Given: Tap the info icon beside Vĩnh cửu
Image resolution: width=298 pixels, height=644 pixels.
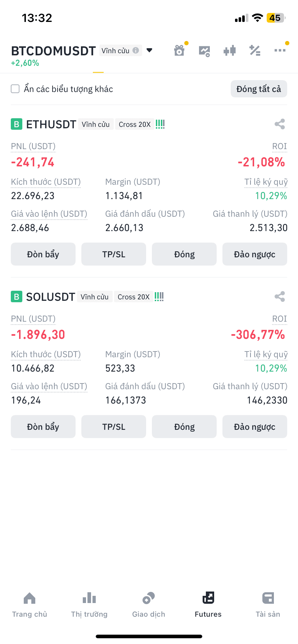Looking at the screenshot, I should click(x=136, y=50).
